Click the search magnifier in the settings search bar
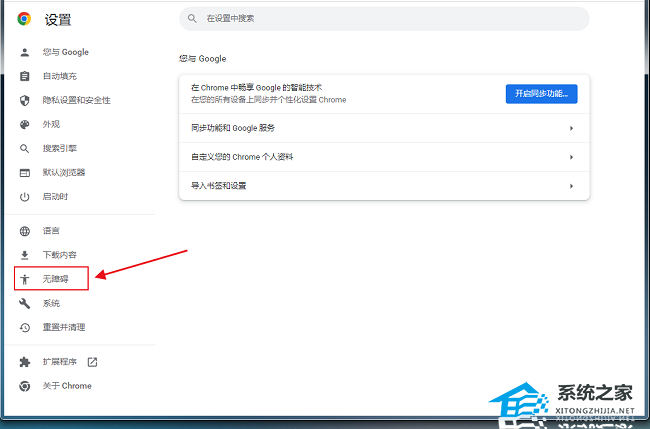 pos(192,18)
